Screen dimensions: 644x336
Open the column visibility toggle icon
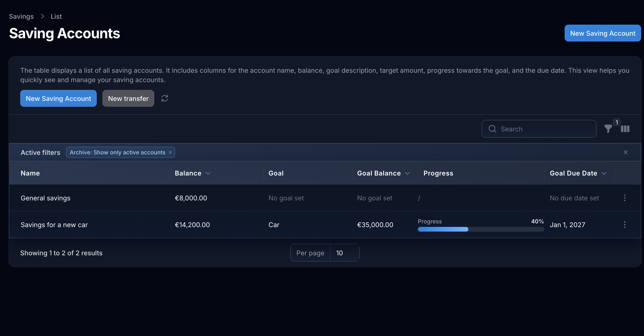tap(625, 129)
